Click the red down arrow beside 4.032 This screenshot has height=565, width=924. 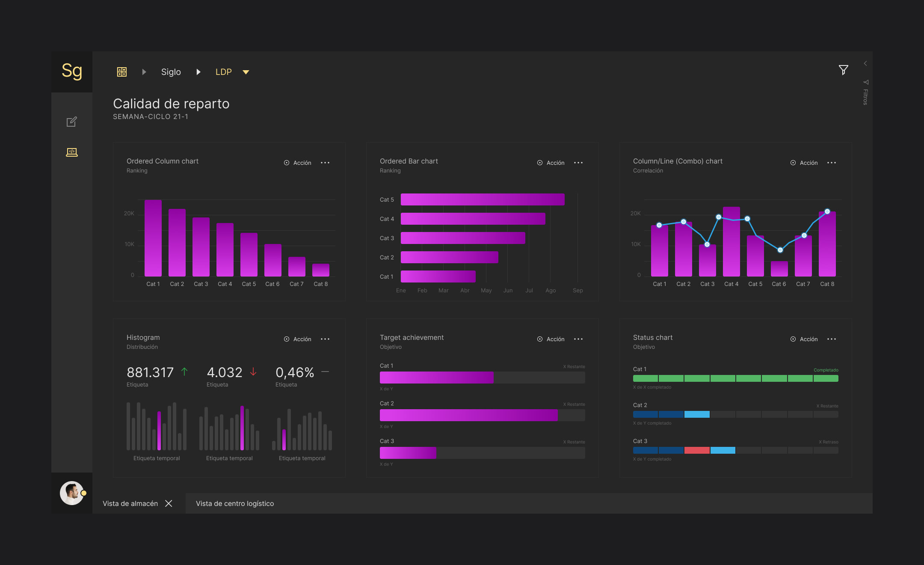253,372
